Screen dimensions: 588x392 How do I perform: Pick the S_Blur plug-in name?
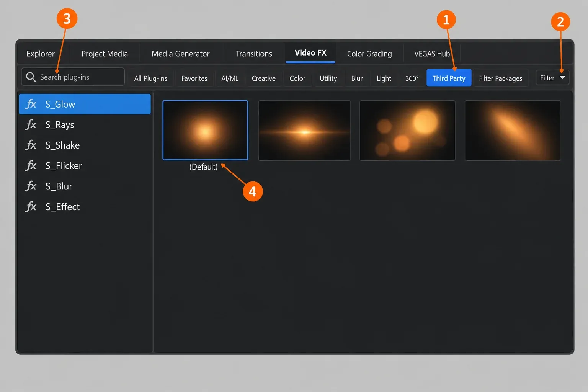(59, 186)
